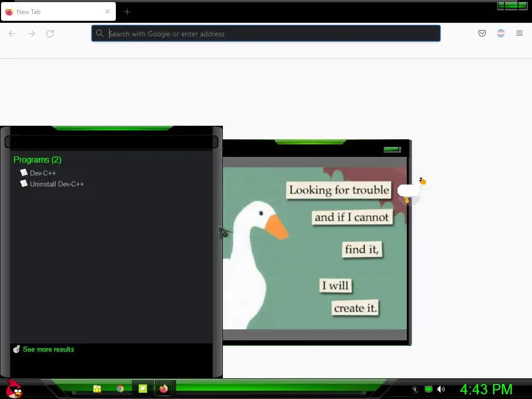Select Uninstall Dev-C++ entry

(52, 184)
